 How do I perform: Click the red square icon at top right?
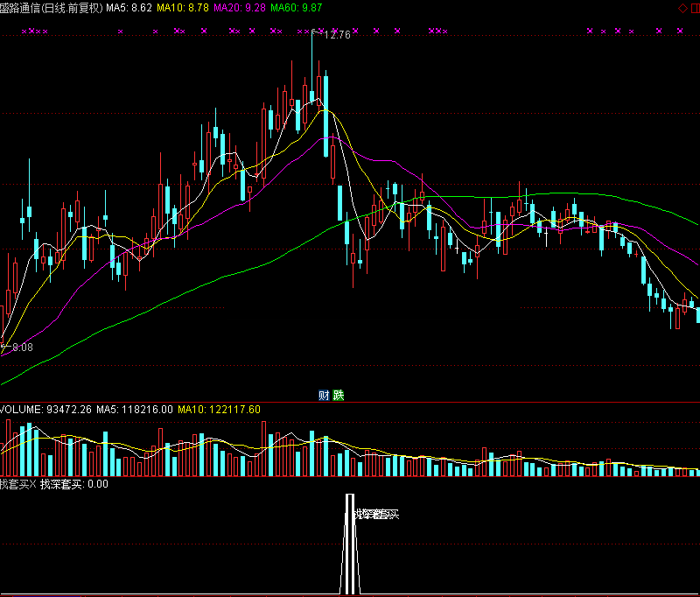(x=693, y=8)
